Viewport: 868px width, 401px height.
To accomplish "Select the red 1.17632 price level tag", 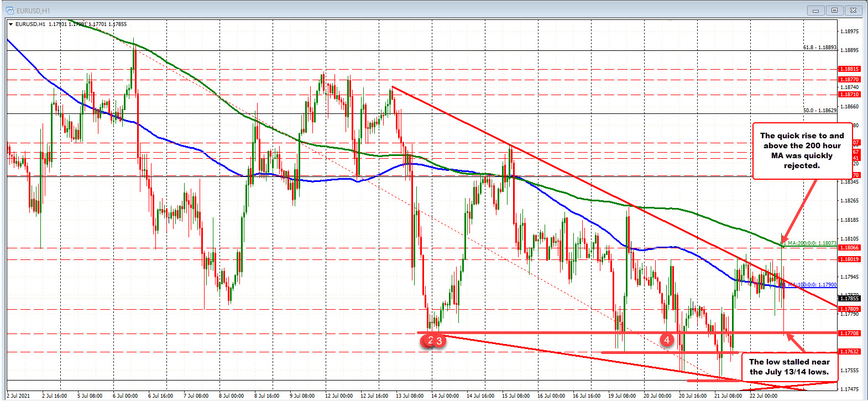I will pyautogui.click(x=850, y=352).
